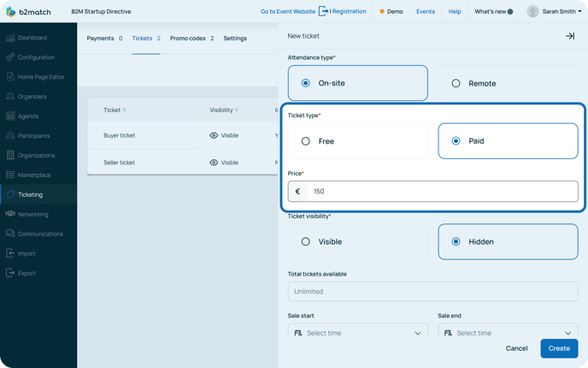Image resolution: width=588 pixels, height=368 pixels.
Task: Click the Buyer ticket row name
Action: click(120, 135)
